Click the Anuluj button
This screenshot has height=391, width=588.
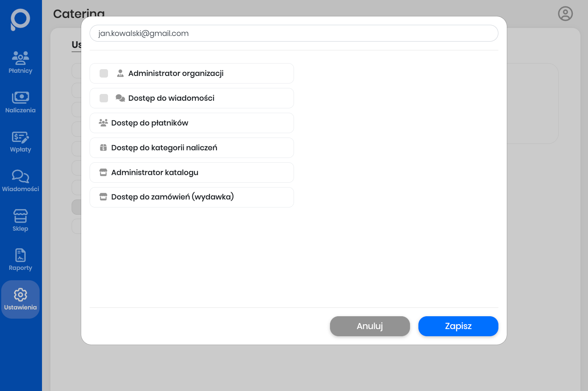click(x=370, y=326)
